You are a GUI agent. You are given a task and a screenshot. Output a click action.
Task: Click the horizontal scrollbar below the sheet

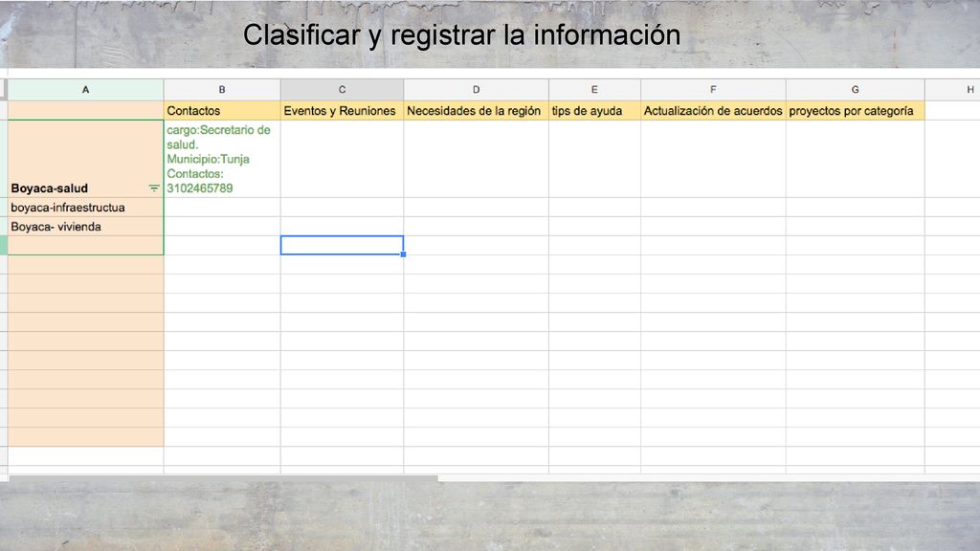click(x=223, y=478)
